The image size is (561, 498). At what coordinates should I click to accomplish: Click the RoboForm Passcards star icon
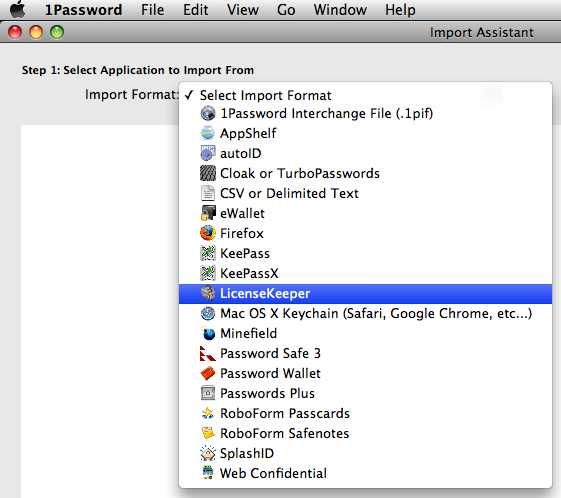tap(208, 413)
